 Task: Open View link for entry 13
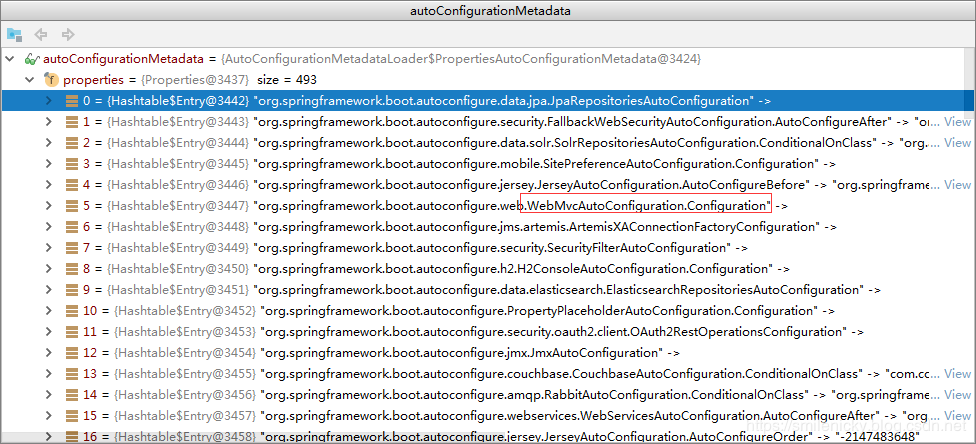click(x=957, y=374)
